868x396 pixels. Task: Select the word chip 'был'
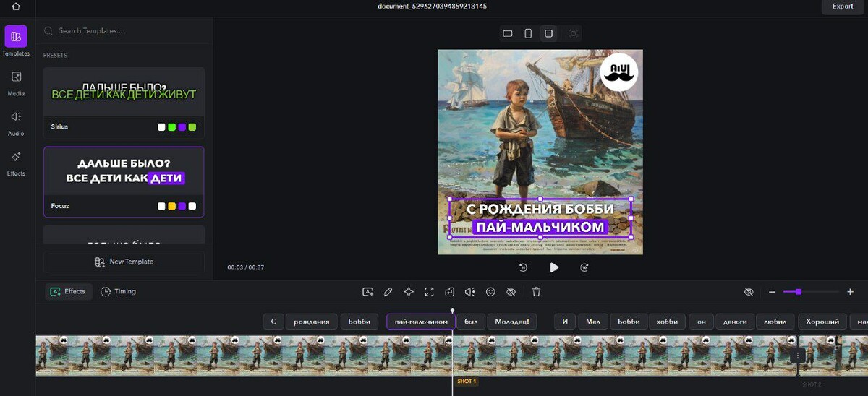471,322
